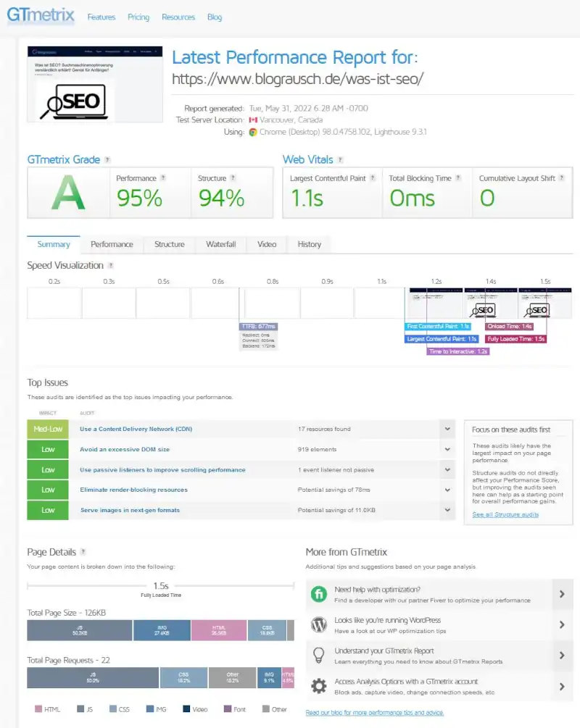Open the Understand your GTmetrix Report arrow
The image size is (580, 728).
pyautogui.click(x=563, y=656)
